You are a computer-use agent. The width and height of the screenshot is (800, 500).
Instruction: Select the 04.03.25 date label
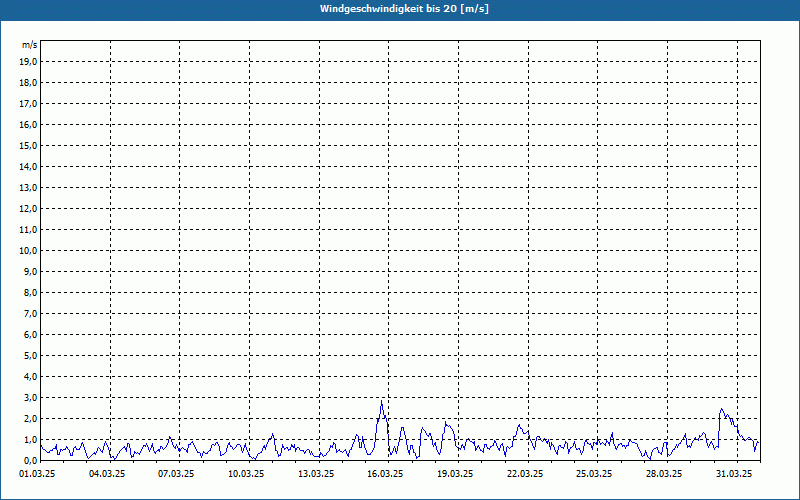pyautogui.click(x=107, y=474)
